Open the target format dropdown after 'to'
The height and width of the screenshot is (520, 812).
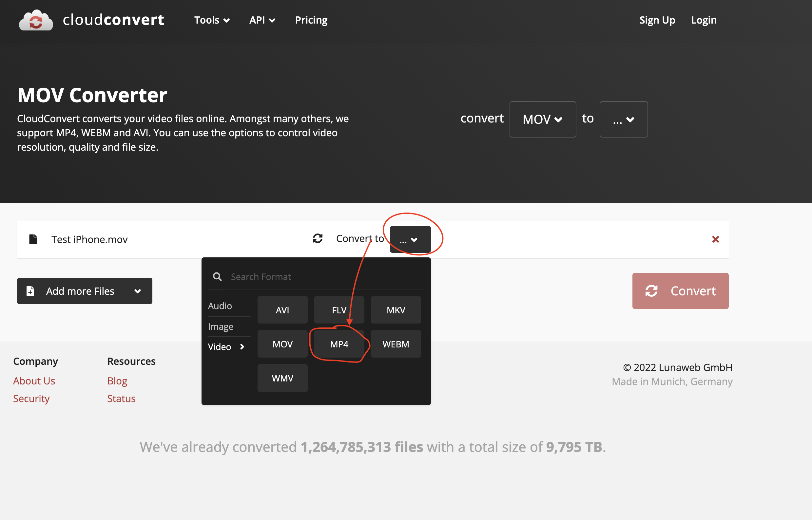[623, 119]
